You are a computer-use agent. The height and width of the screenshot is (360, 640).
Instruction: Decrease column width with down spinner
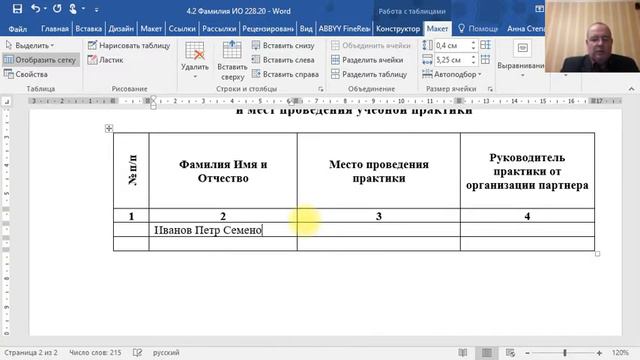coord(473,63)
